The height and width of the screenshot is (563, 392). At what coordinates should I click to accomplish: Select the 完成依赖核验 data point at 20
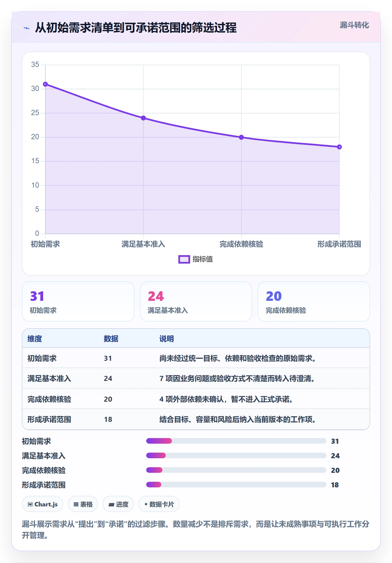(241, 137)
